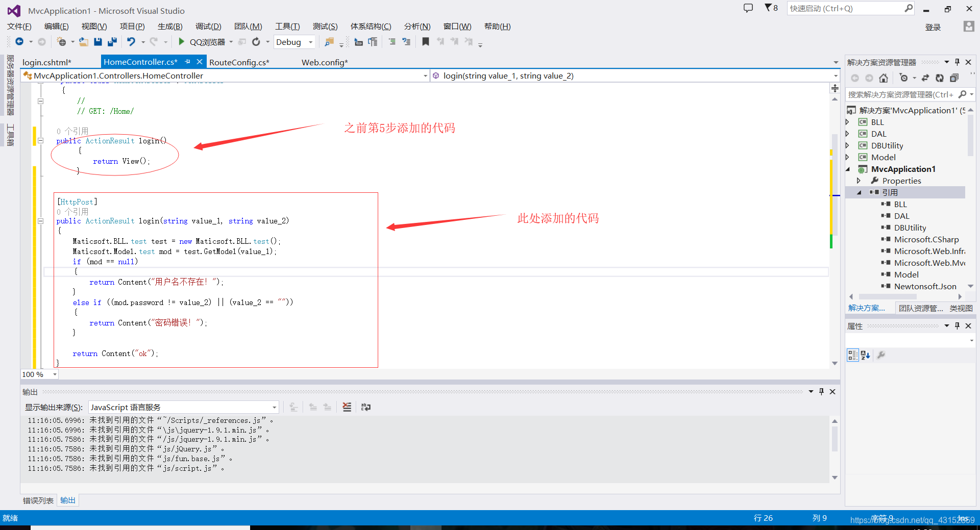Open the 文件(F) menu
Viewport: 980px width, 530px height.
[x=19, y=26]
